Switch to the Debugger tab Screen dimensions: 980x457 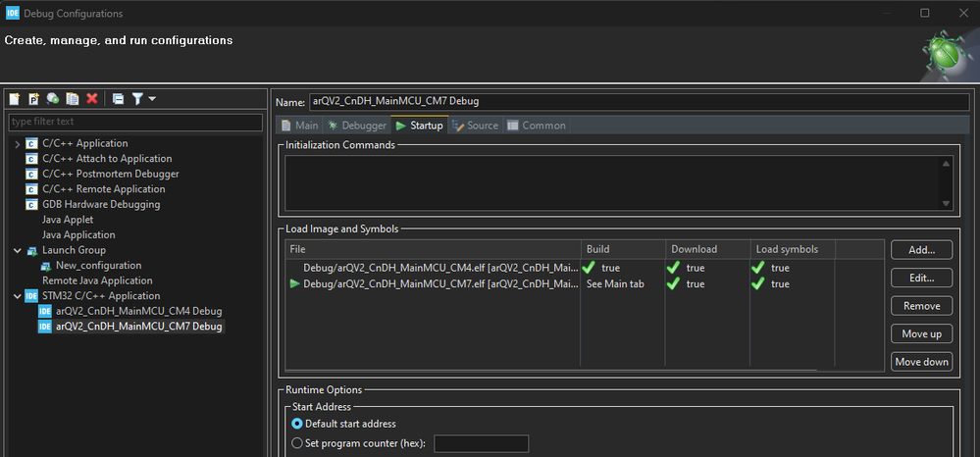pos(357,125)
